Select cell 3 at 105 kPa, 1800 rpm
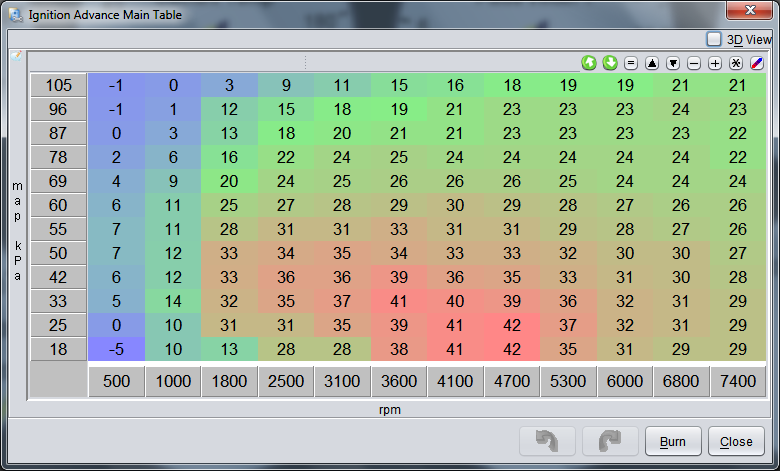The width and height of the screenshot is (780, 471). 229,85
